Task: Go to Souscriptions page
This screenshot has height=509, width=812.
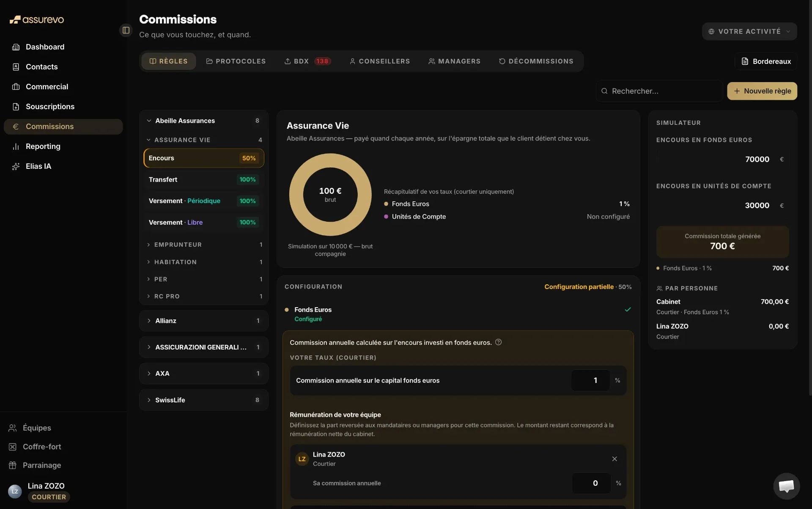Action: pyautogui.click(x=63, y=107)
